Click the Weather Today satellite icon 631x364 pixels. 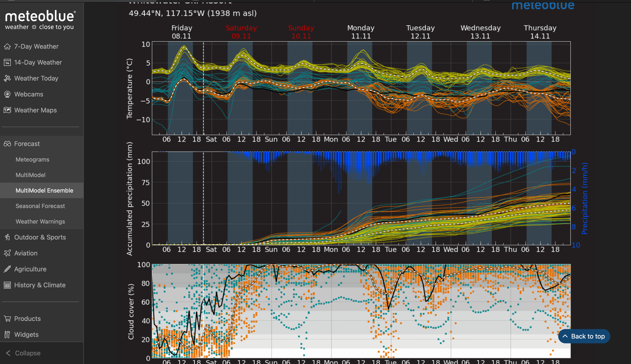coord(7,78)
